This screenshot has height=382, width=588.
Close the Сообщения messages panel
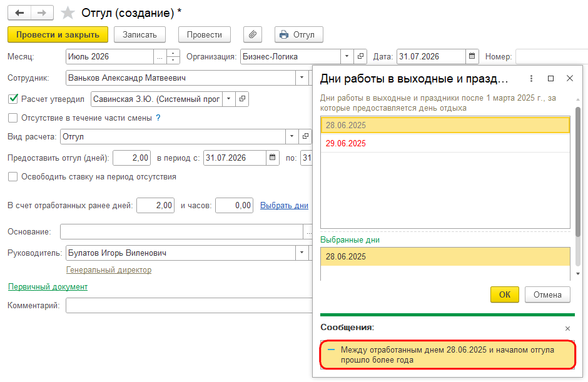pos(567,328)
